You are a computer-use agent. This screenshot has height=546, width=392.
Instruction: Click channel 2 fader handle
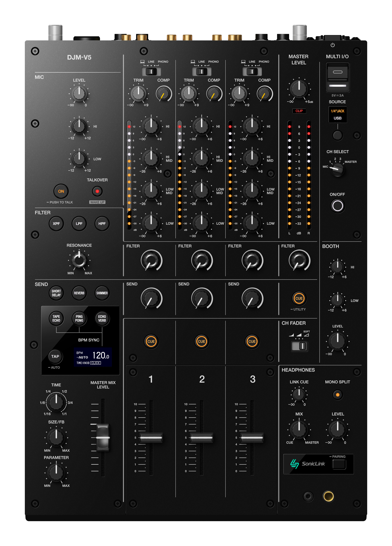click(201, 437)
